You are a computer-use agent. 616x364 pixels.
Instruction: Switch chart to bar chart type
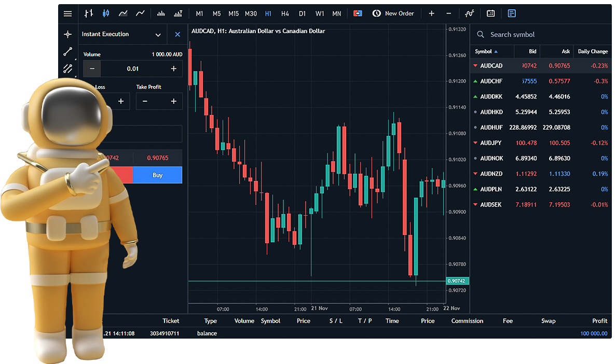[x=89, y=13]
